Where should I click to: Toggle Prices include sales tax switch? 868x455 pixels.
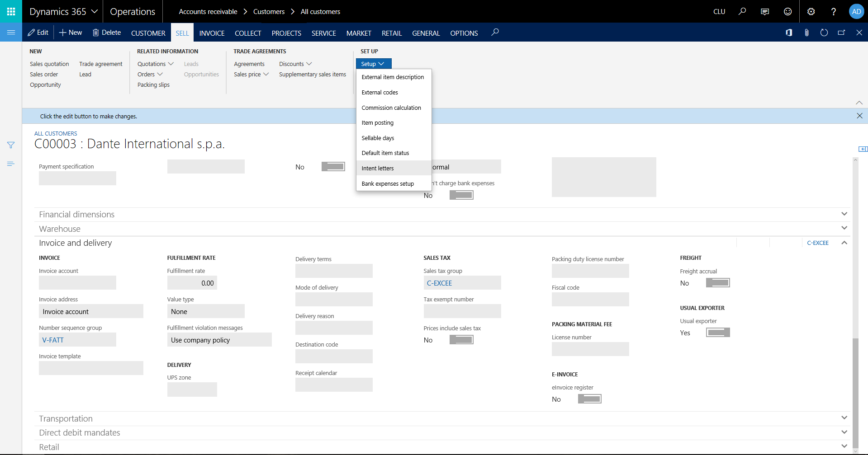coord(461,340)
